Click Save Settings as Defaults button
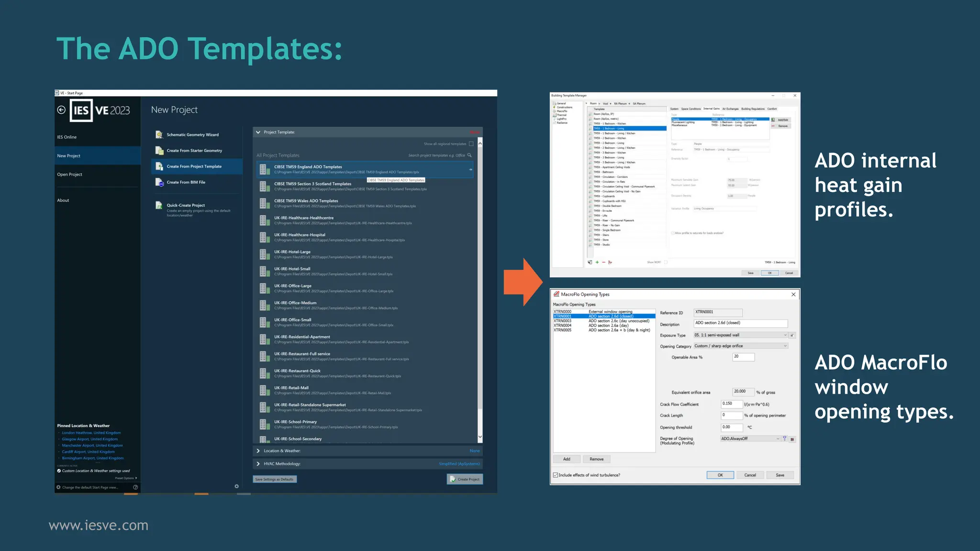The image size is (980, 551). [275, 479]
